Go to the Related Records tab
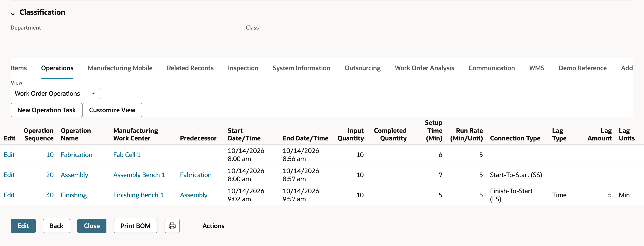Viewport: 644px width, 246px height. [190, 68]
